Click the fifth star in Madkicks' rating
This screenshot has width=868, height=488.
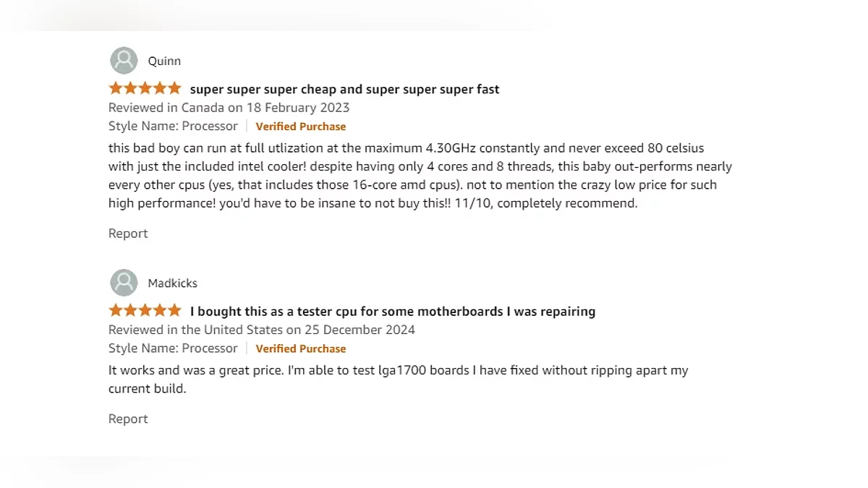pyautogui.click(x=174, y=311)
